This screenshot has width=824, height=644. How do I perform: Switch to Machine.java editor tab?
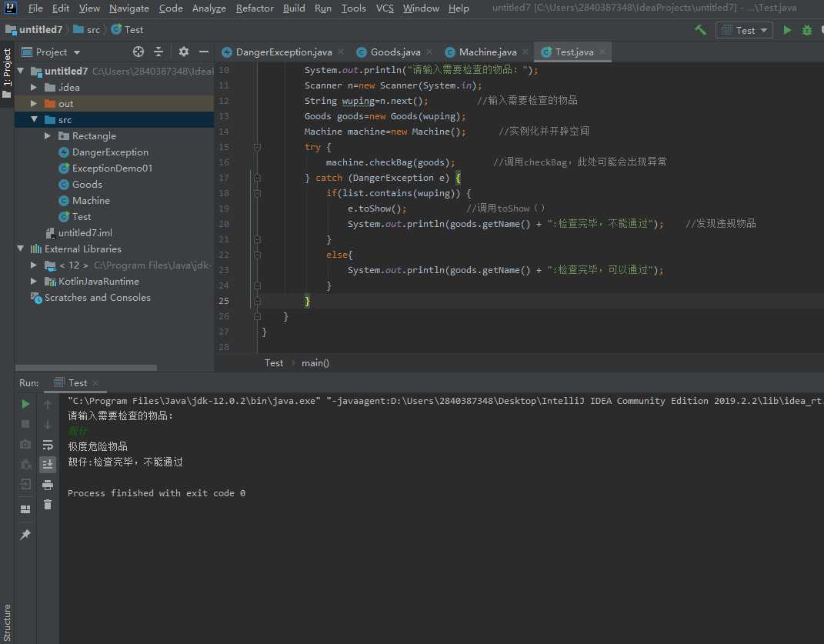[488, 52]
